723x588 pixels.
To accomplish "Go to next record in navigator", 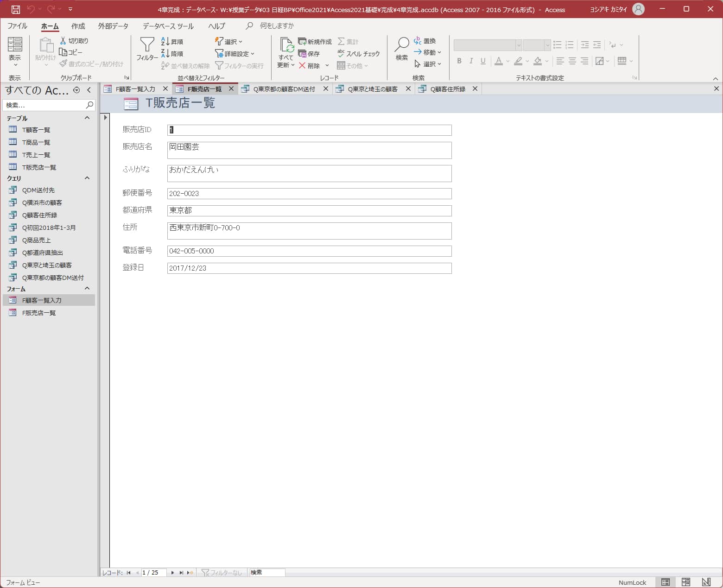I will click(172, 573).
